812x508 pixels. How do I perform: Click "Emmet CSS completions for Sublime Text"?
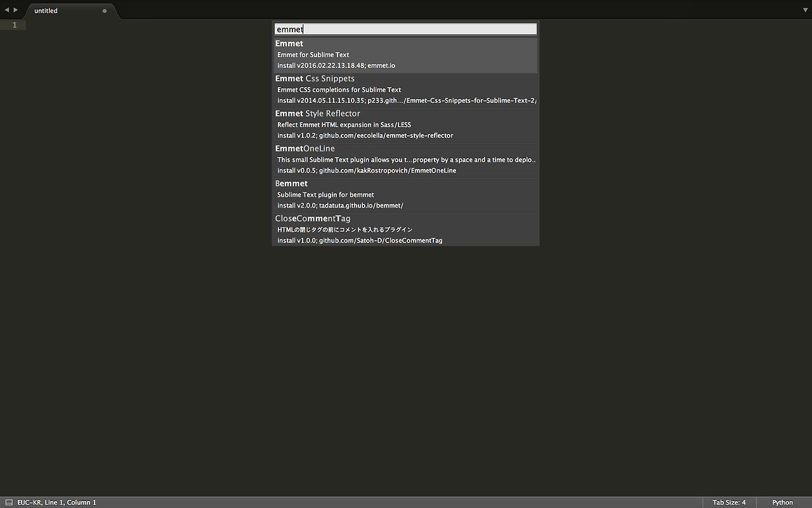point(339,90)
